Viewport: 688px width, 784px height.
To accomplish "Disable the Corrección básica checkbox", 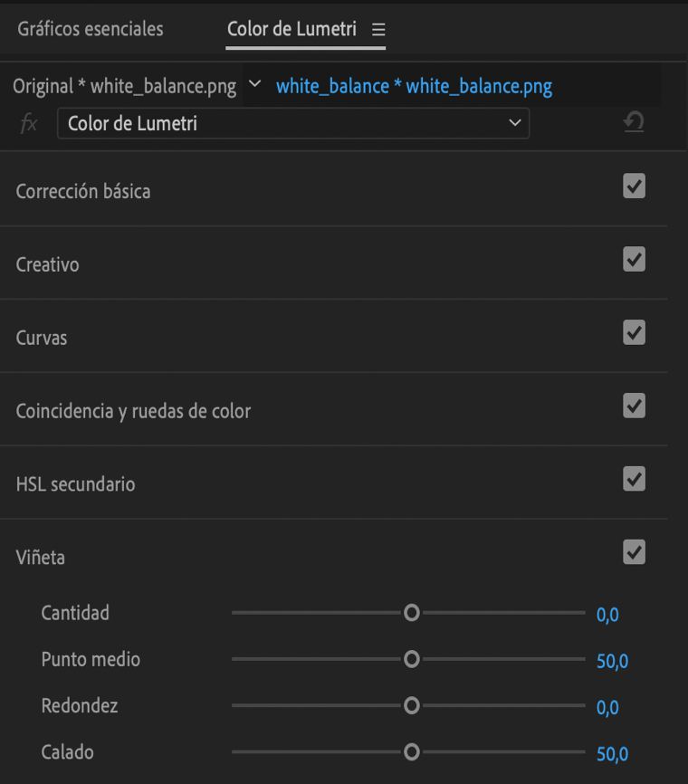I will click(635, 186).
